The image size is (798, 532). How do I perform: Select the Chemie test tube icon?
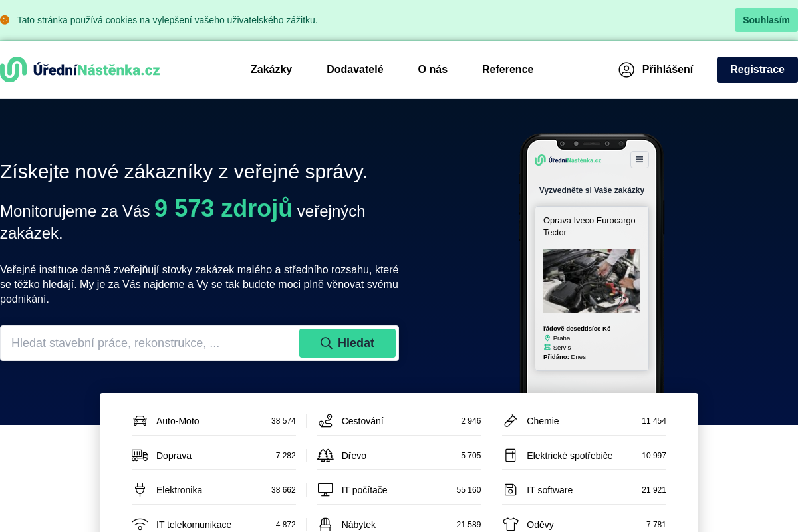[x=510, y=421]
